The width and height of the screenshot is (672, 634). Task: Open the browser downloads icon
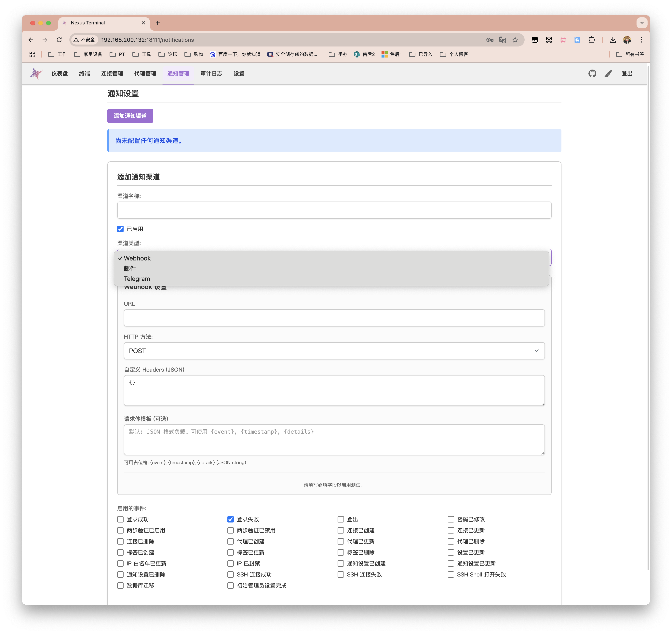click(x=612, y=40)
